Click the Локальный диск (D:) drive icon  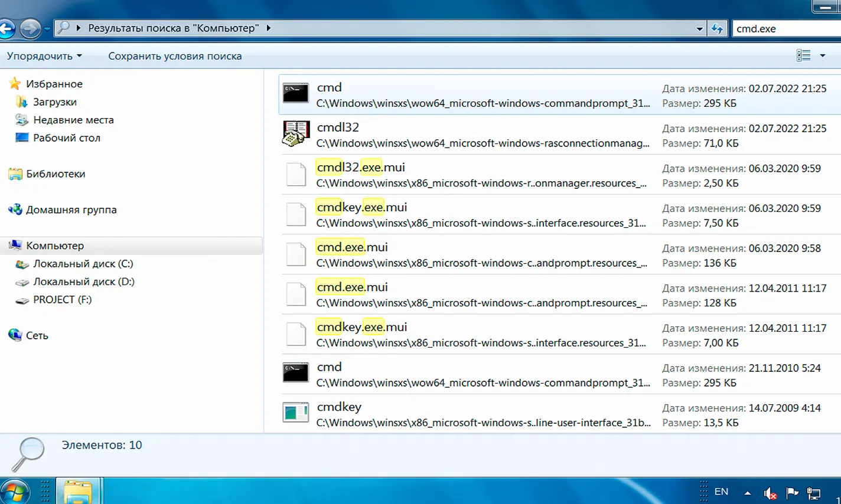tap(22, 282)
